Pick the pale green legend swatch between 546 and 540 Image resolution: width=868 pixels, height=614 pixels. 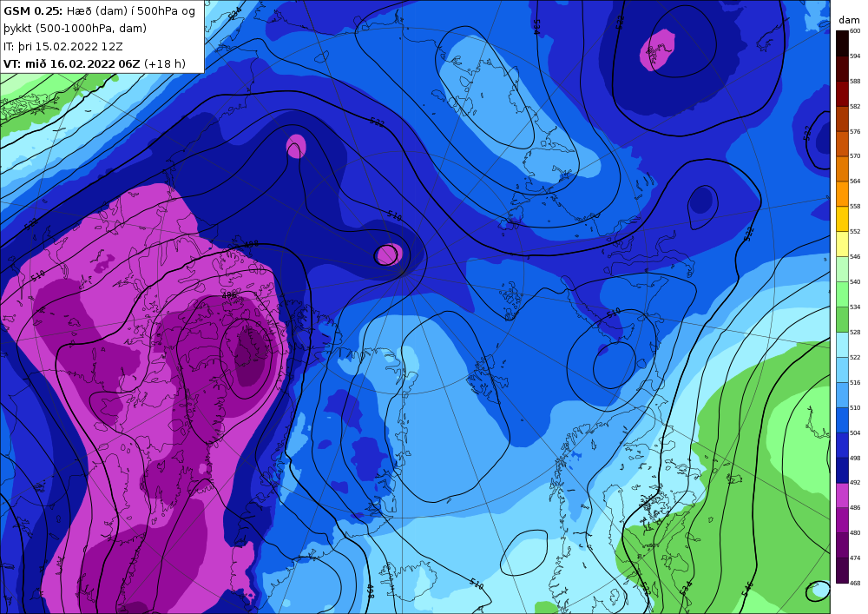842,269
